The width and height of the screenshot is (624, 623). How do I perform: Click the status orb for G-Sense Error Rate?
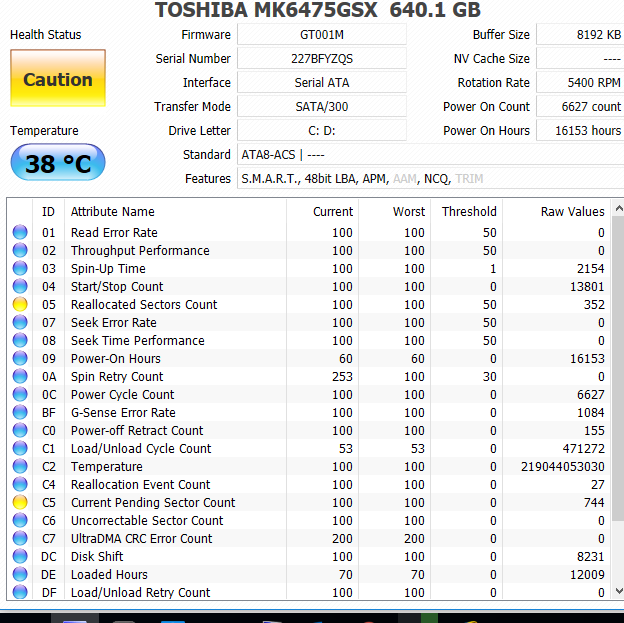(x=20, y=412)
